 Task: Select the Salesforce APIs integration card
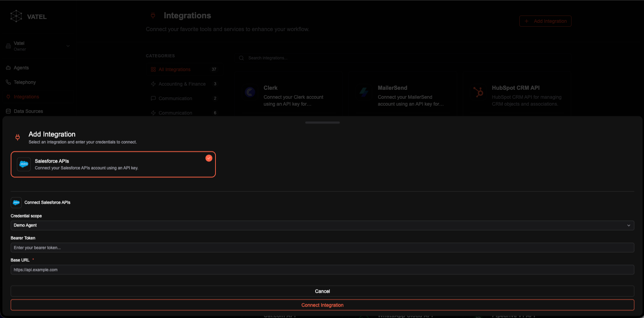113,164
